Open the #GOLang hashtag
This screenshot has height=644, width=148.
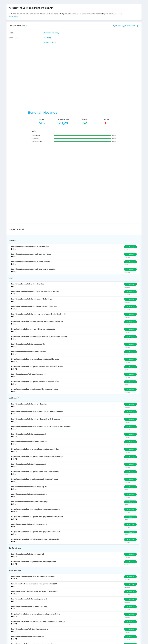click(x=48, y=38)
